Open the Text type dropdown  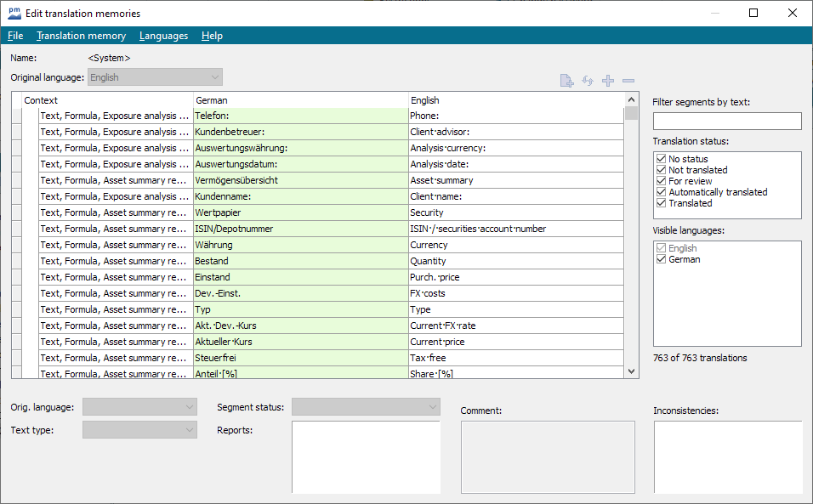(x=139, y=430)
